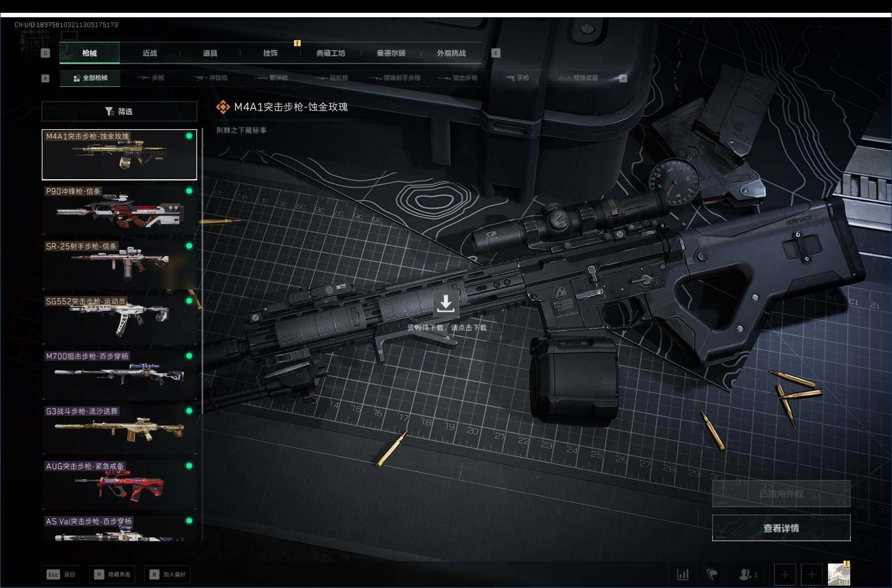Click the CN UID number text
The height and width of the screenshot is (588, 892).
click(66, 25)
